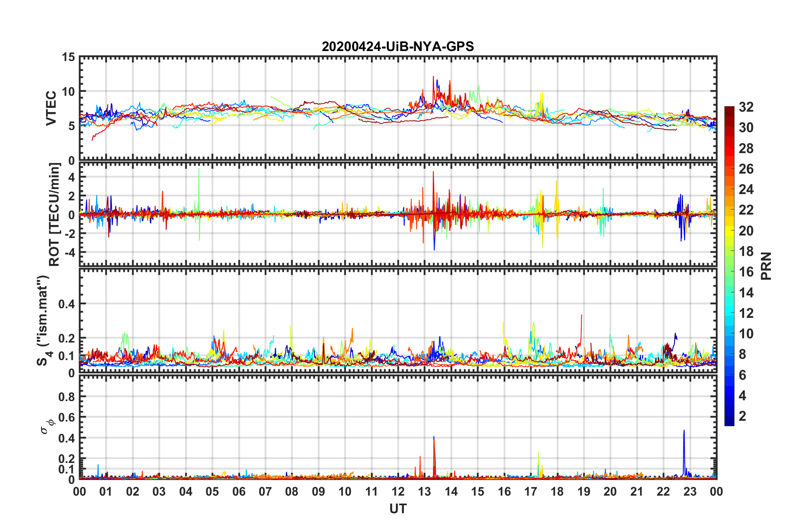Click UT axis hour tick 09
Screen dimensions: 796x532
318,491
